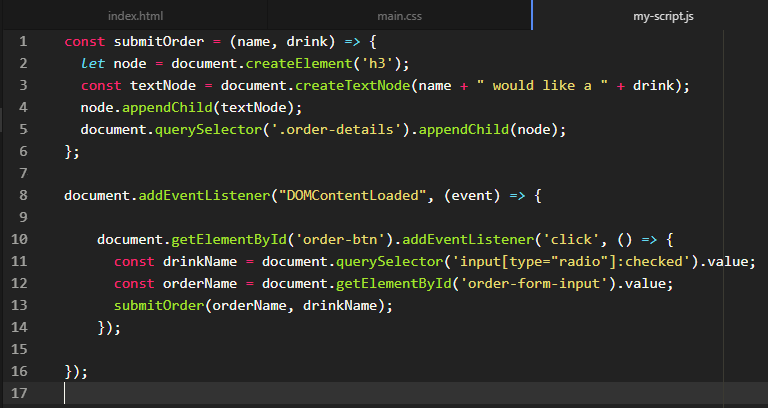Click the closing }); on line 16
This screenshot has width=768, height=408.
coord(76,371)
